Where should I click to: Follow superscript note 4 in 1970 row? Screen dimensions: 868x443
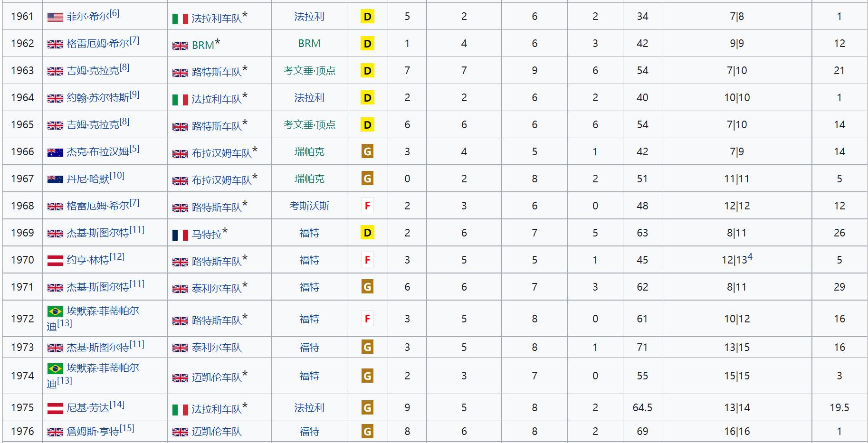pyautogui.click(x=750, y=257)
